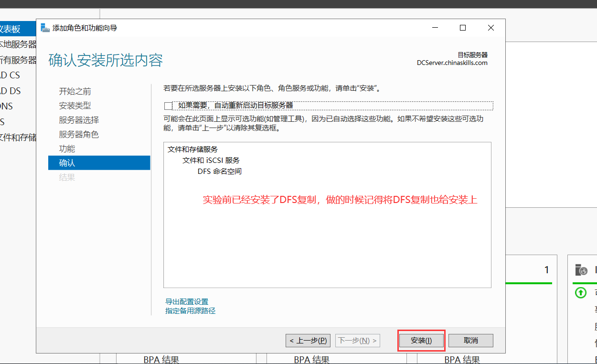Select the 服务器选择 wizard step
Screen dimensions: 597x364
click(79, 120)
